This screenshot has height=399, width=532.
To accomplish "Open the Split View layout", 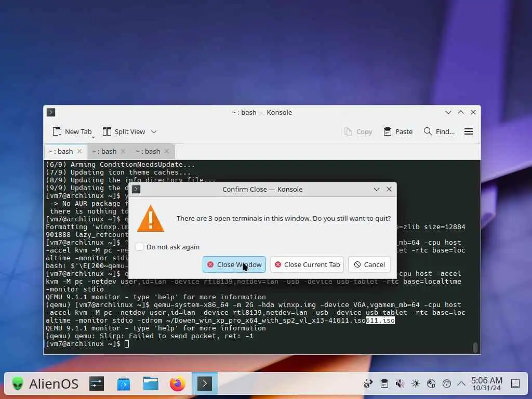I will [x=124, y=131].
